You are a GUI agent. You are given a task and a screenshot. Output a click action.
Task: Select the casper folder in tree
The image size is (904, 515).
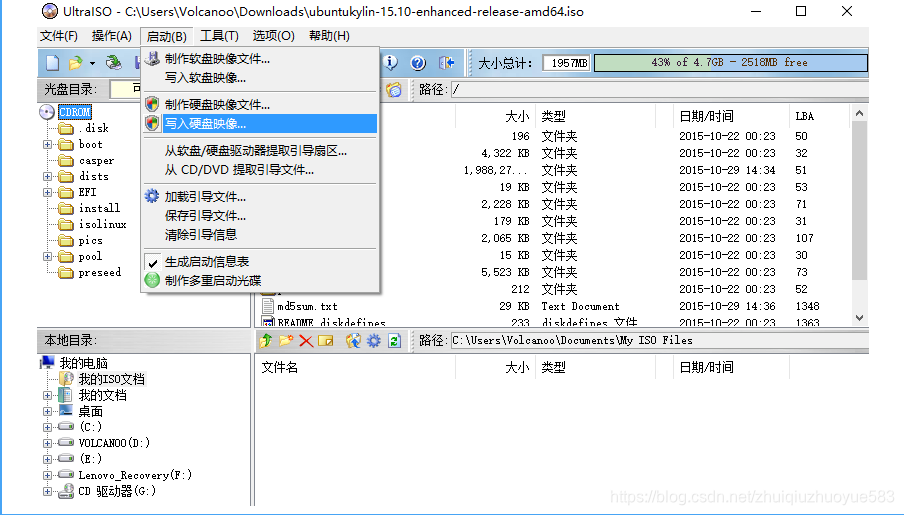tap(96, 160)
